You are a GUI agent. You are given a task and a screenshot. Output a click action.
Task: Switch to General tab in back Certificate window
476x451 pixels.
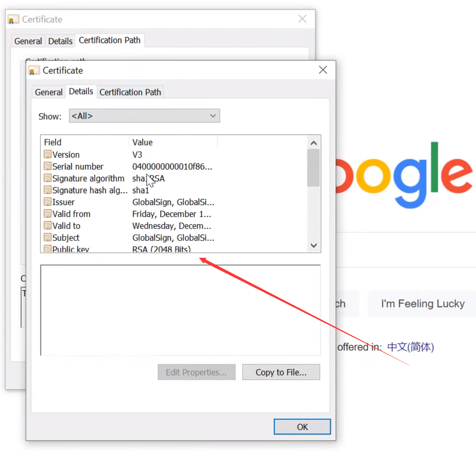tap(28, 41)
